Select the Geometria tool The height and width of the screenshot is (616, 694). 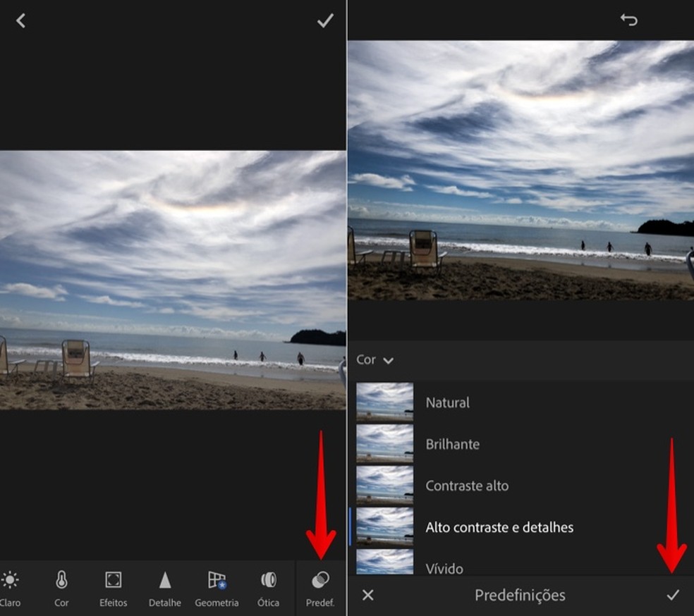217,588
